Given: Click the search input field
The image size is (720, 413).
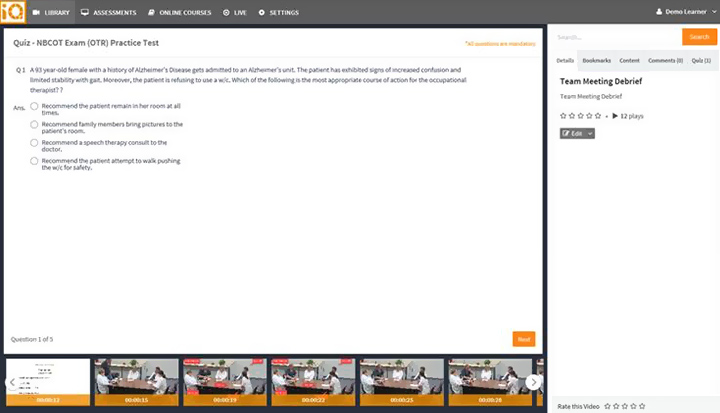Looking at the screenshot, I should pyautogui.click(x=616, y=37).
